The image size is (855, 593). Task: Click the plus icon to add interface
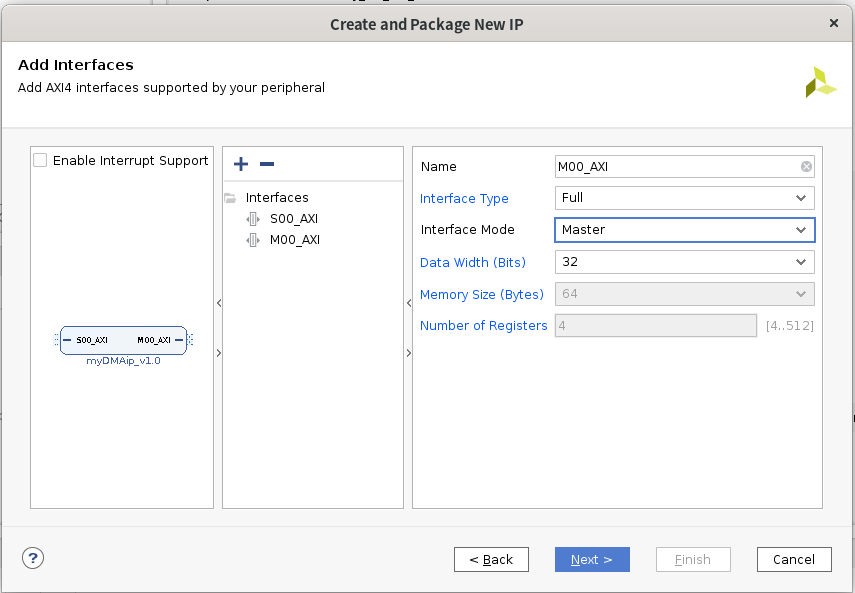[x=241, y=164]
